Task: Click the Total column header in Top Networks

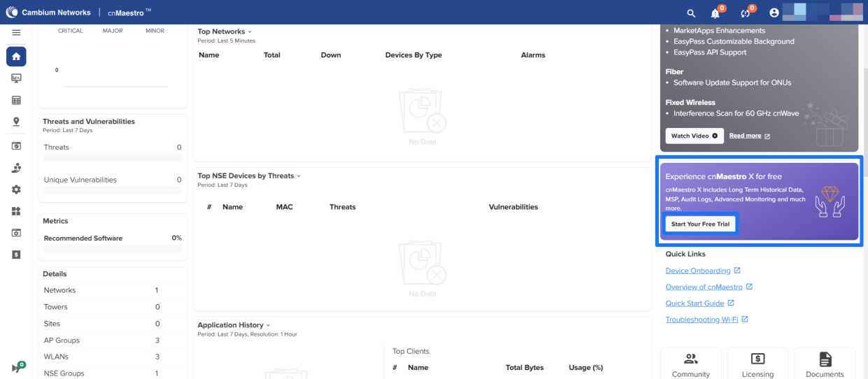Action: click(x=272, y=55)
